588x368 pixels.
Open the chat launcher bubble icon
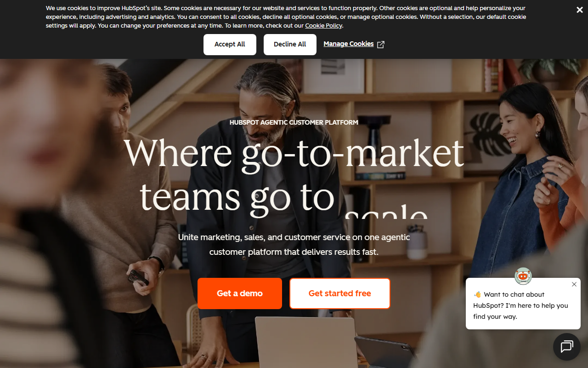[x=567, y=347]
